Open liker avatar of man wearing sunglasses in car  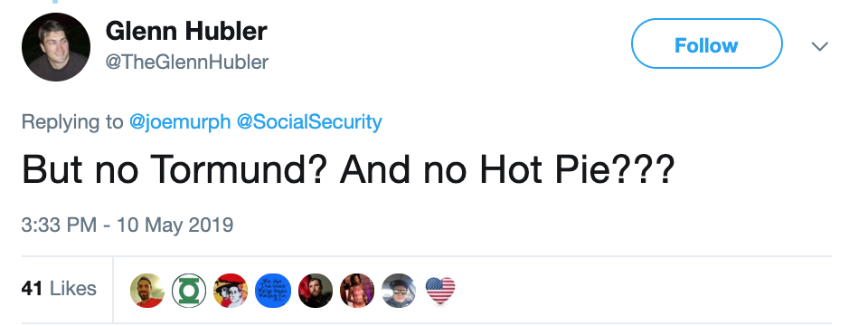(x=399, y=291)
